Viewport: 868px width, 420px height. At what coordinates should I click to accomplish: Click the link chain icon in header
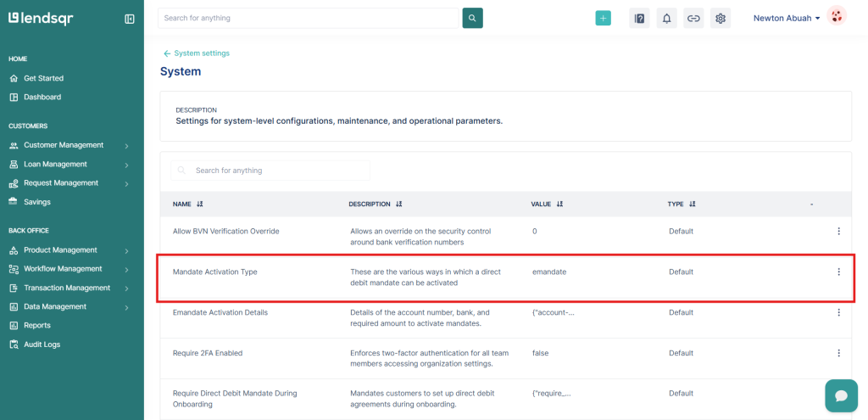point(693,18)
